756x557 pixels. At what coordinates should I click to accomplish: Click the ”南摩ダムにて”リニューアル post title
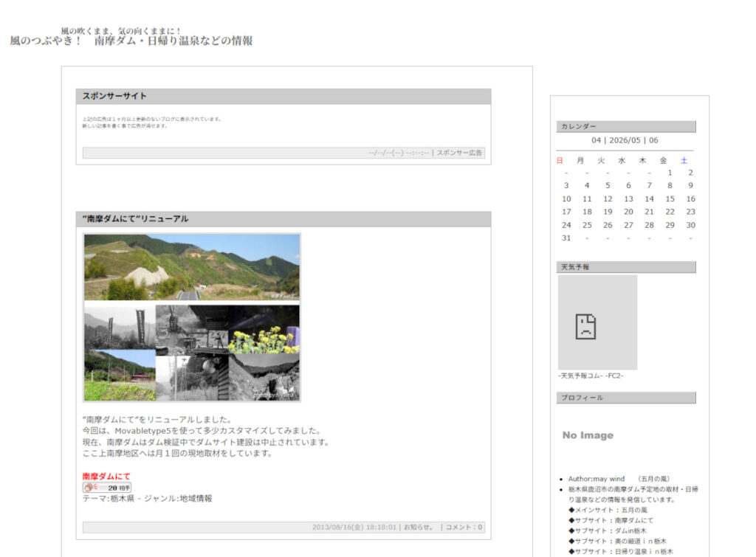pyautogui.click(x=136, y=219)
